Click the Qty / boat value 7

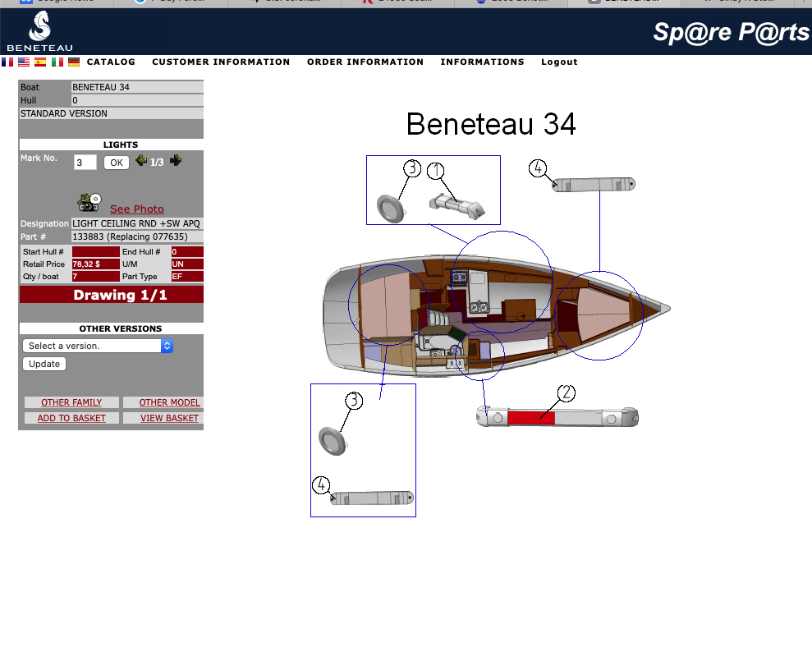[x=96, y=277]
